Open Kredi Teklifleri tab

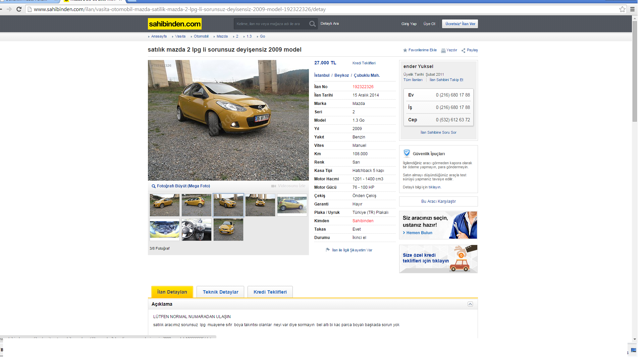pos(270,292)
